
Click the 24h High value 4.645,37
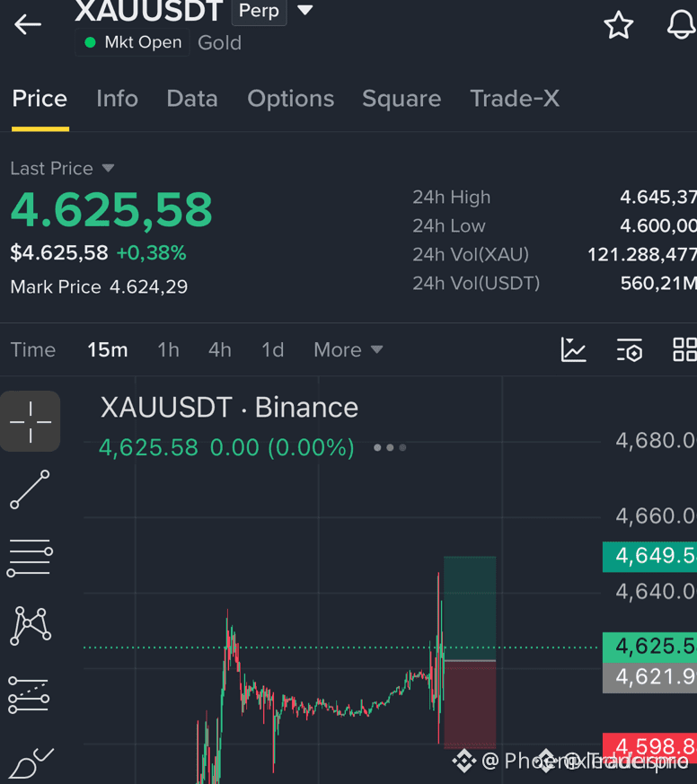pyautogui.click(x=658, y=198)
